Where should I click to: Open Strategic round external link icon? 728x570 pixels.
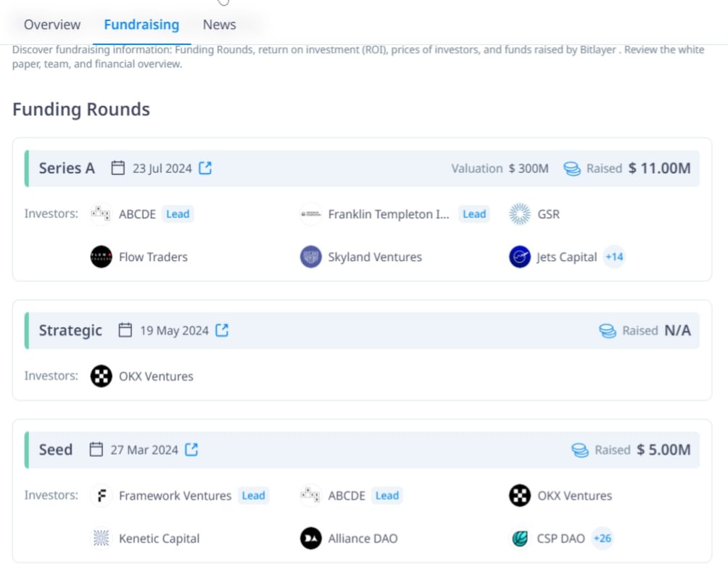coord(222,330)
